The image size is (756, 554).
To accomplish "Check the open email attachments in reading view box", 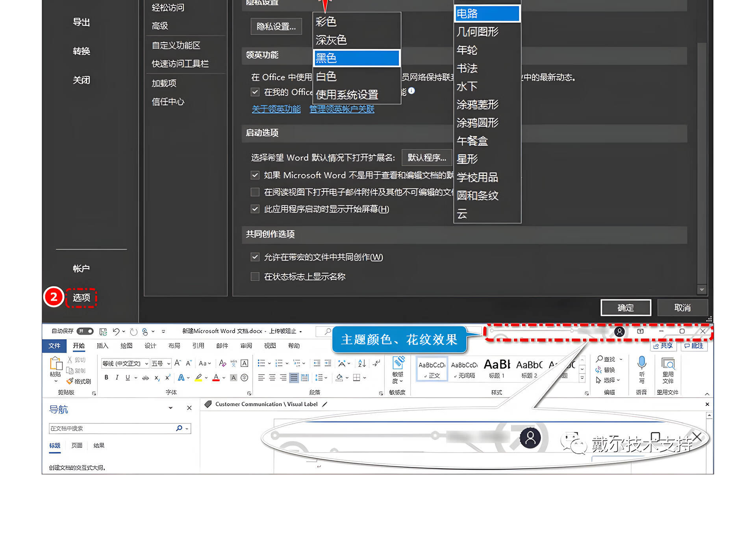I will pyautogui.click(x=255, y=192).
